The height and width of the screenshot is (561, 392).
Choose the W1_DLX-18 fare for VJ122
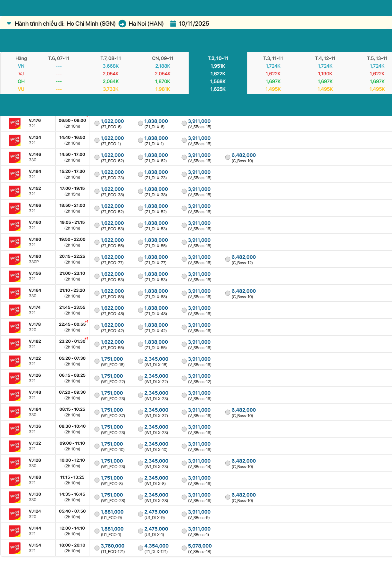pos(140,361)
